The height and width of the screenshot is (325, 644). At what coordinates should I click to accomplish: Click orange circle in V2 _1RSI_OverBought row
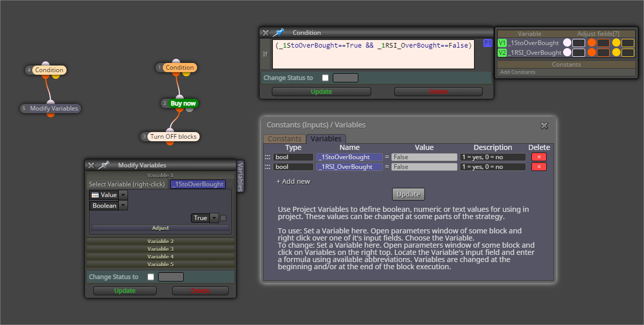point(592,52)
